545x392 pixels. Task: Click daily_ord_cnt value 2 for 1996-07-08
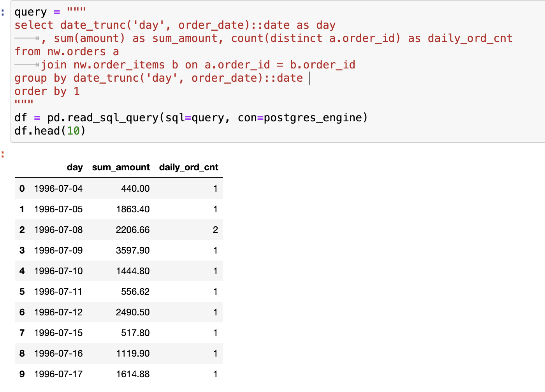coord(215,230)
